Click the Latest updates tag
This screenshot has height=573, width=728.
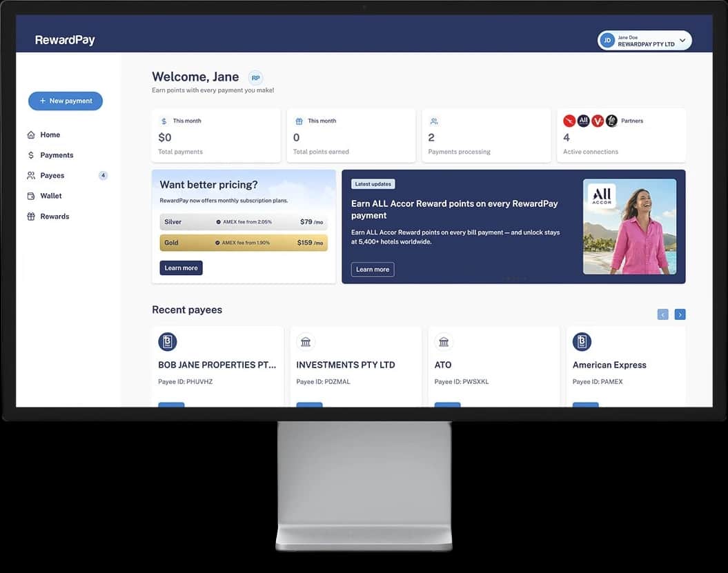(373, 184)
